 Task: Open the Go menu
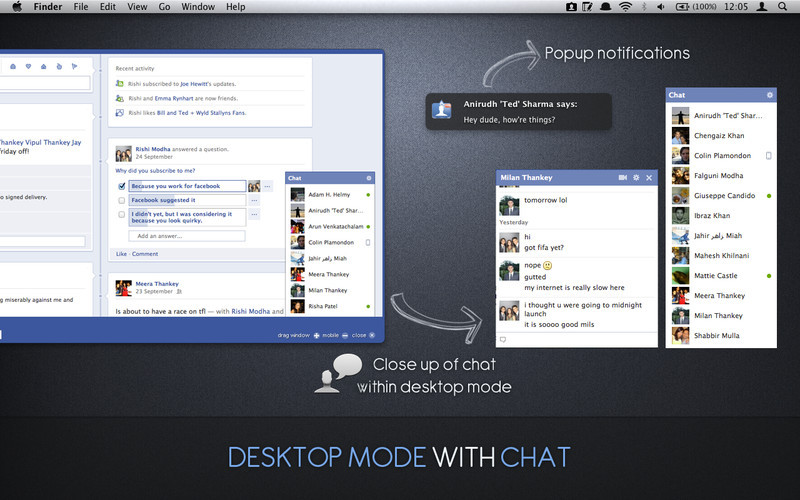pyautogui.click(x=164, y=7)
